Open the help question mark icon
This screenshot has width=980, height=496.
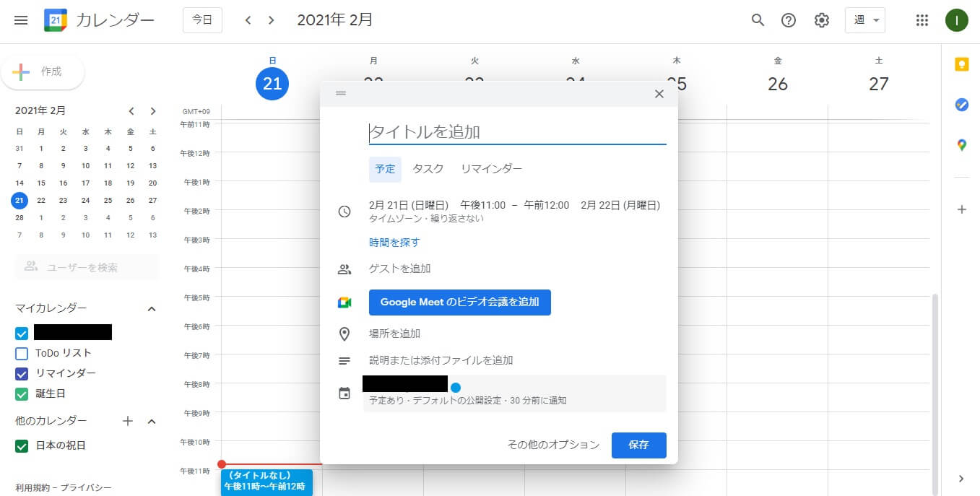(x=789, y=20)
